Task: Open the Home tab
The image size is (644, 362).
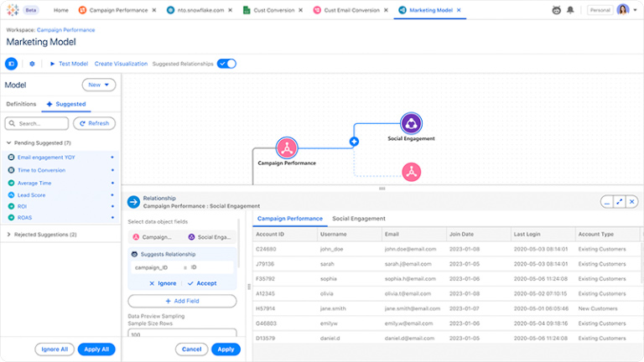Action: [x=60, y=10]
